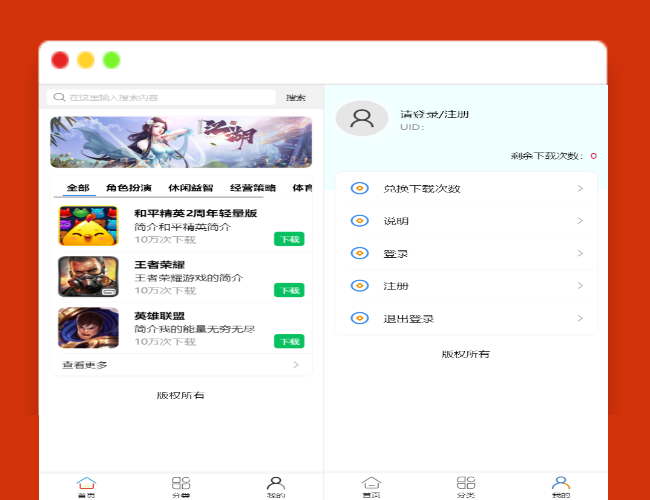Click the eye icon beside 退出登录
The image size is (650, 500).
click(359, 318)
